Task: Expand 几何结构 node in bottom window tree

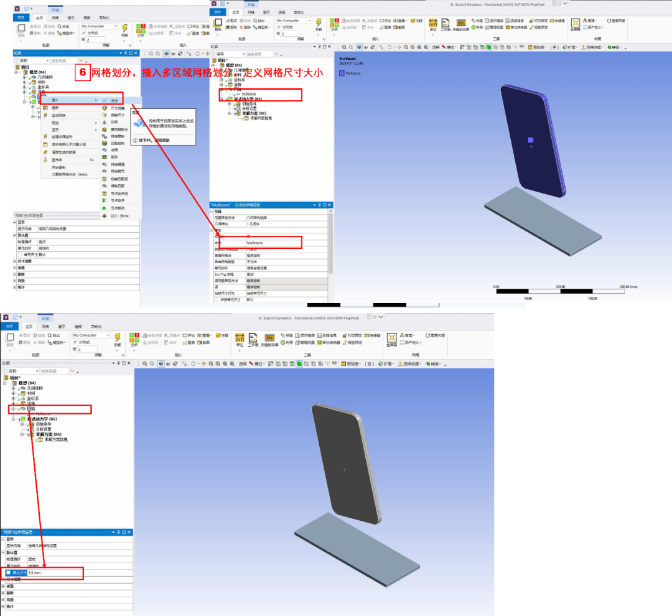Action: click(x=13, y=388)
